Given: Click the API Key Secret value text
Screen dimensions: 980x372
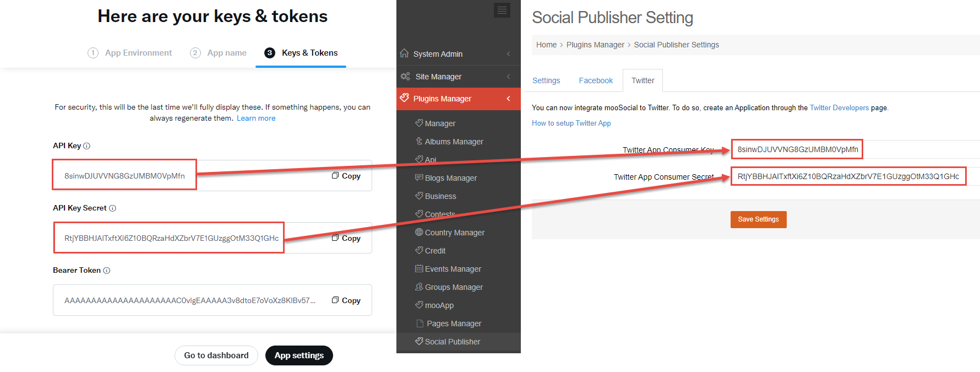Looking at the screenshot, I should click(x=171, y=238).
